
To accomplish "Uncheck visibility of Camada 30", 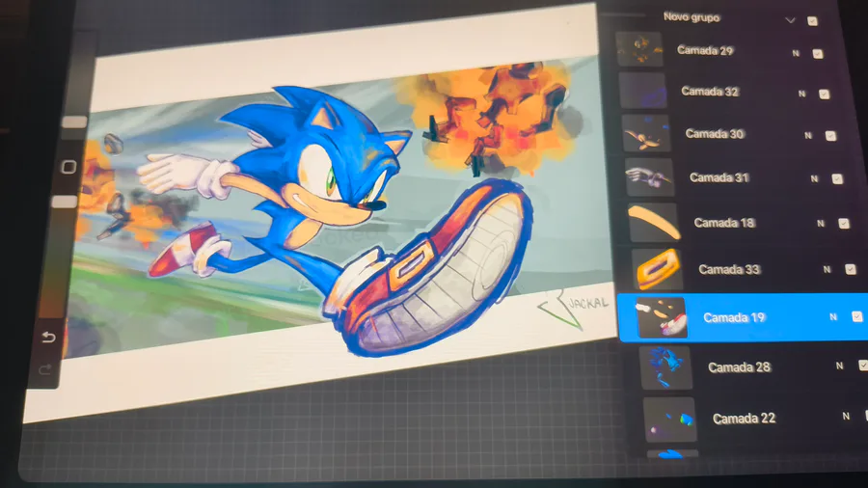I will point(830,136).
